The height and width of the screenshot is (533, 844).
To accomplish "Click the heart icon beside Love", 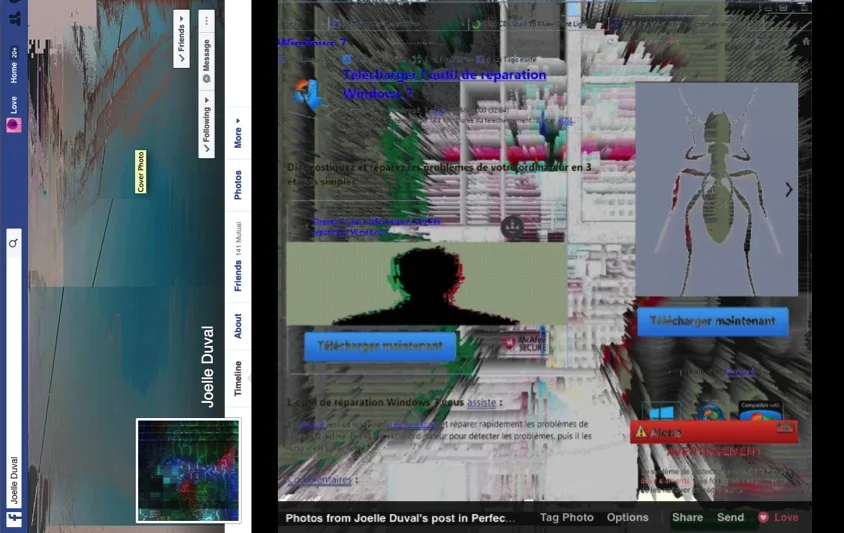I will click(763, 517).
